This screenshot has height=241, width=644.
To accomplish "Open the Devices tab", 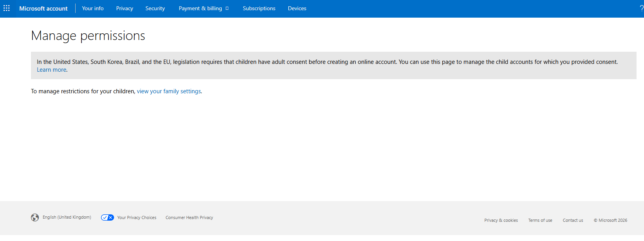I will tap(297, 8).
